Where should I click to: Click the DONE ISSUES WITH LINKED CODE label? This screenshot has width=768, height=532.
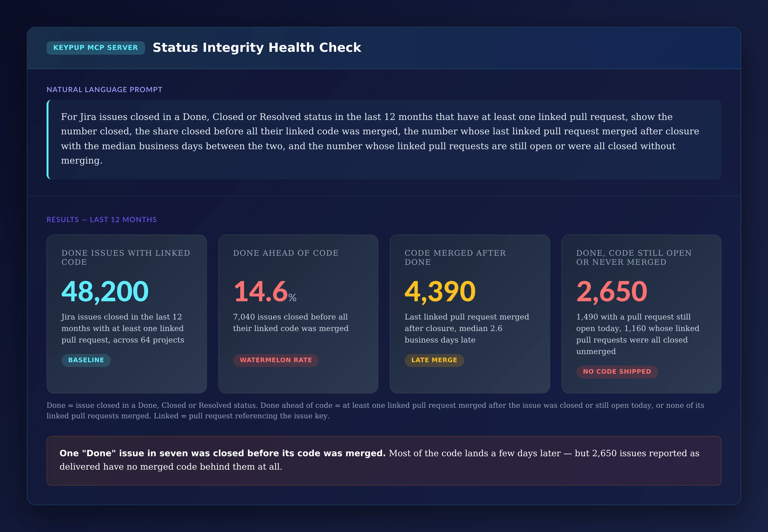click(x=126, y=257)
